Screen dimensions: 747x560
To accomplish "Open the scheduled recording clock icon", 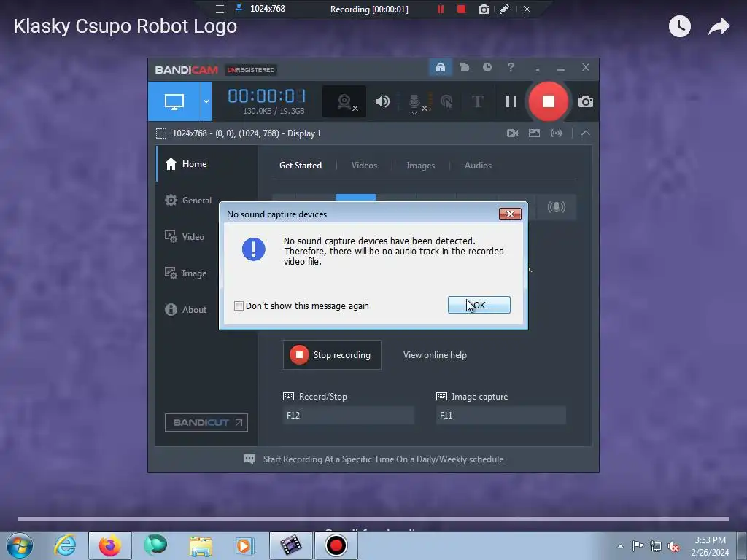I will [487, 68].
